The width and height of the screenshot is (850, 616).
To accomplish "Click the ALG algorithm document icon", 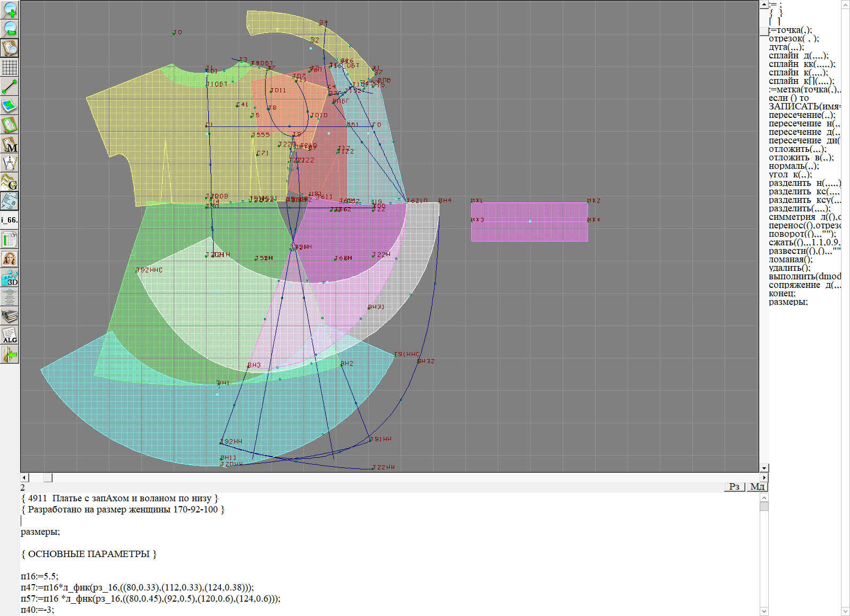I will point(10,335).
